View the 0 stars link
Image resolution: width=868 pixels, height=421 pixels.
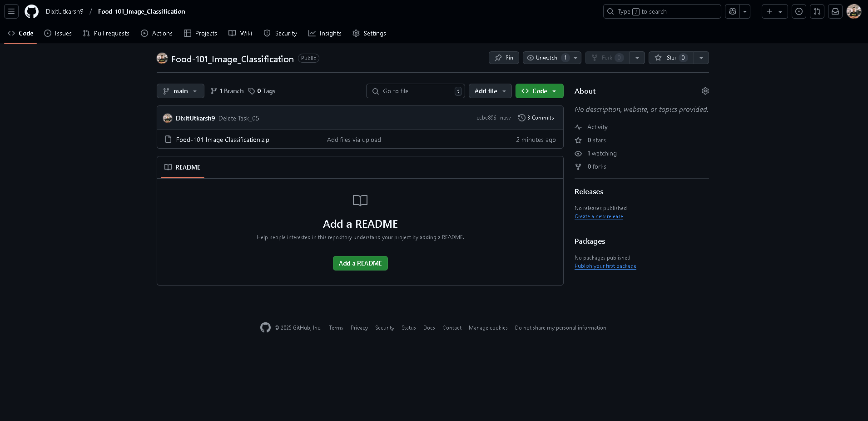(590, 140)
